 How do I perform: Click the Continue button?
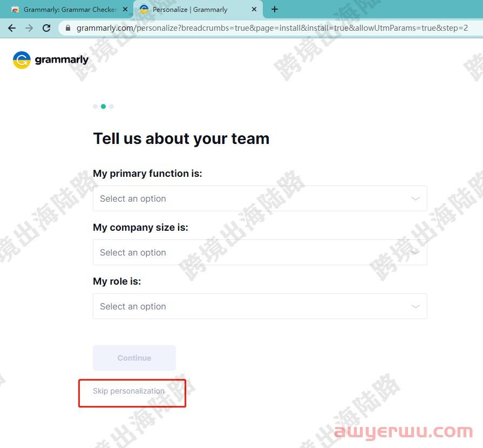coord(134,358)
